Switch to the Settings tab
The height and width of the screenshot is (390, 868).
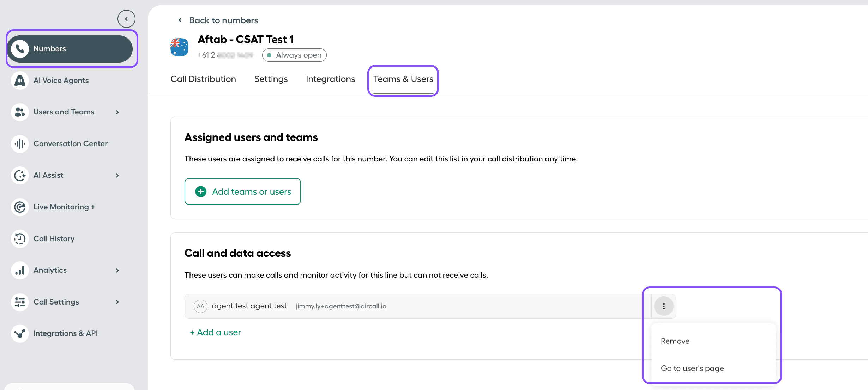pyautogui.click(x=271, y=79)
